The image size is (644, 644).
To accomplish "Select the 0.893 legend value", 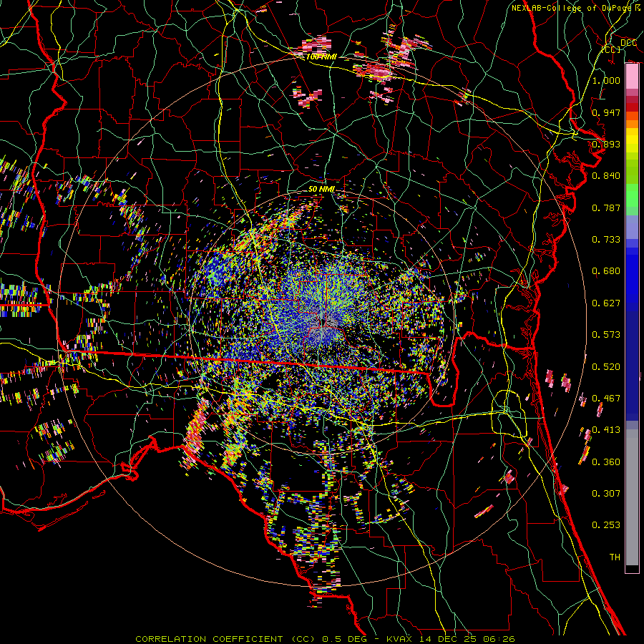I will 606,144.
